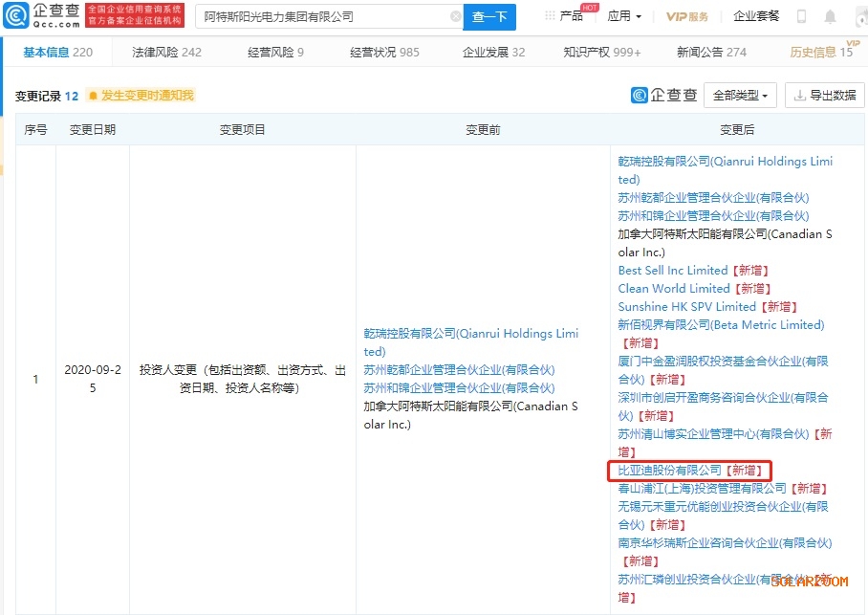Image resolution: width=868 pixels, height=615 pixels.
Task: Switch to 法律风险 tab
Action: (x=166, y=52)
